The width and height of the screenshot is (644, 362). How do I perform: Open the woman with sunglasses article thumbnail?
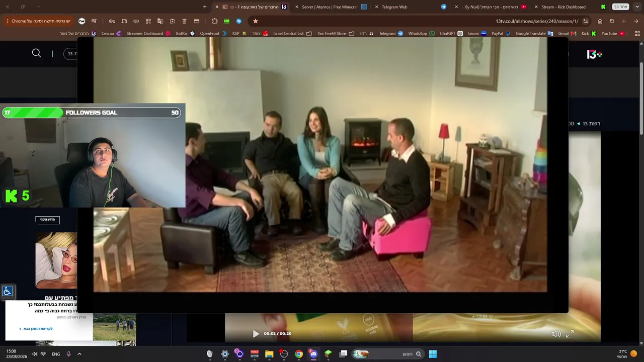pos(56,260)
